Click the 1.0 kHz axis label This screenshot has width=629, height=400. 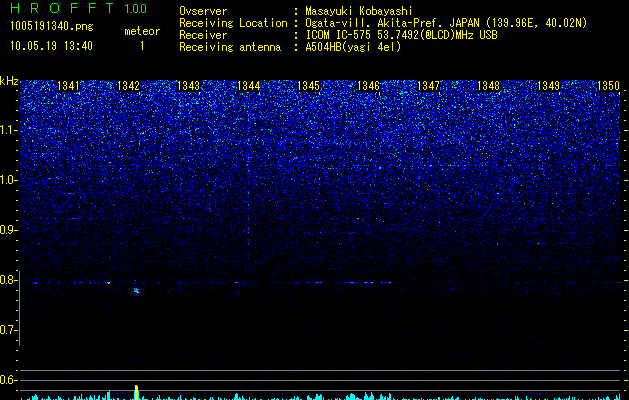[x=8, y=180]
